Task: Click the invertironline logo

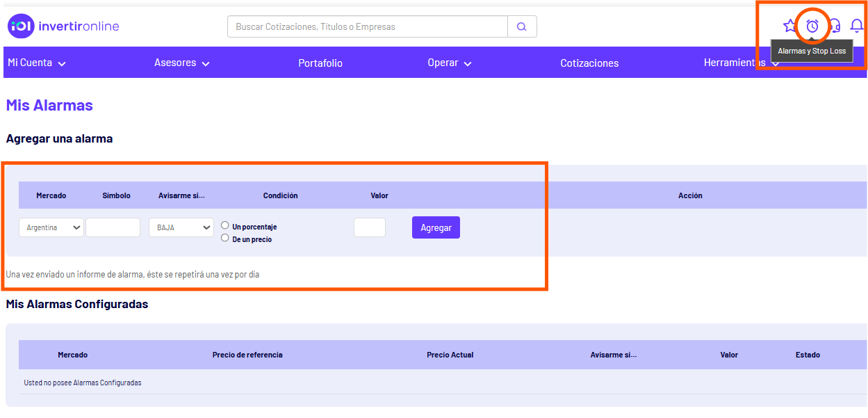Action: coord(64,26)
